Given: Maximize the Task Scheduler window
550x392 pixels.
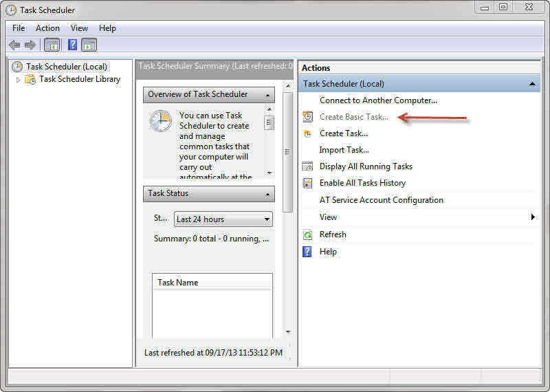Looking at the screenshot, I should point(503,7).
